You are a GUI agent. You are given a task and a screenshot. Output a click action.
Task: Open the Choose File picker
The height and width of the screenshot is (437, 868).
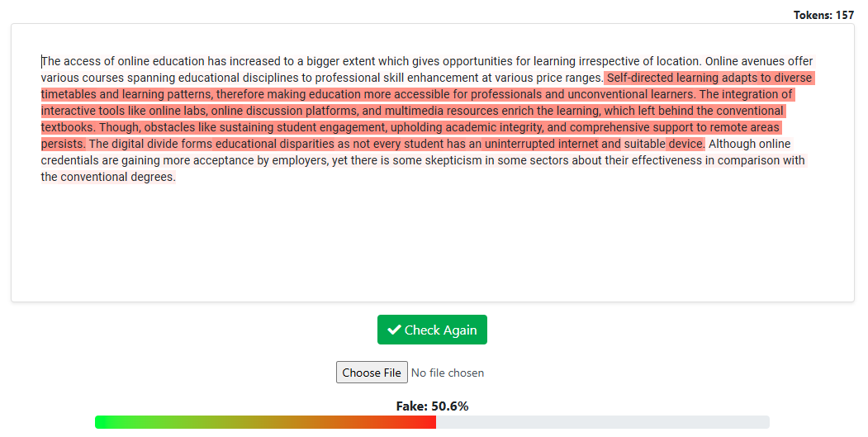pyautogui.click(x=372, y=373)
